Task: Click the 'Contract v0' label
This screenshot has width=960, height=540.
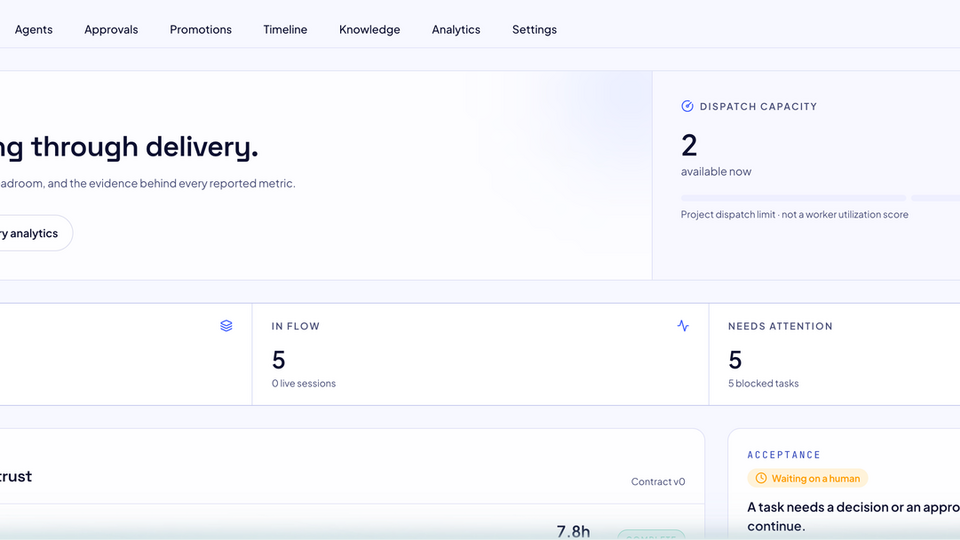Action: (658, 482)
